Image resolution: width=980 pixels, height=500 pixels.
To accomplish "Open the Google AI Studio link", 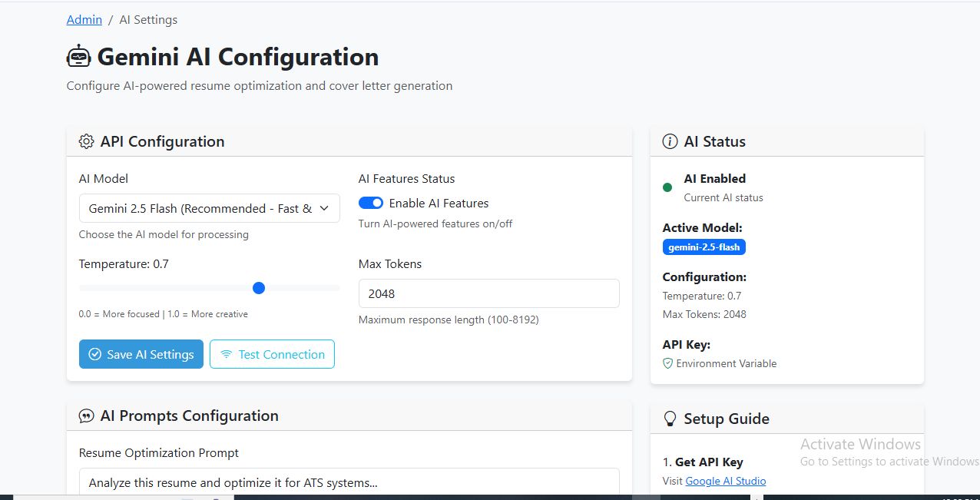I will (725, 481).
